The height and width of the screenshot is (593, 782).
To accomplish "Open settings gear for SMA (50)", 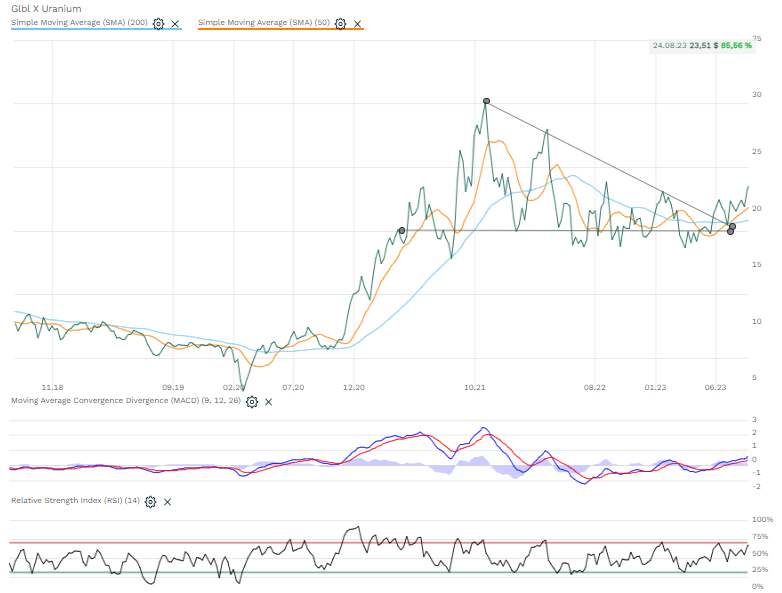I will point(341,23).
